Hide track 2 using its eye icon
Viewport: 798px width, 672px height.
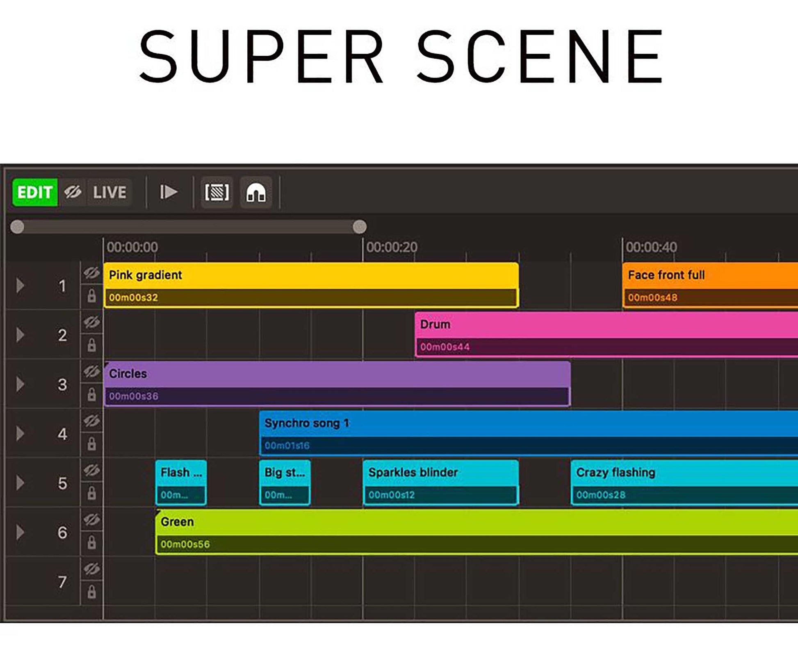[91, 322]
